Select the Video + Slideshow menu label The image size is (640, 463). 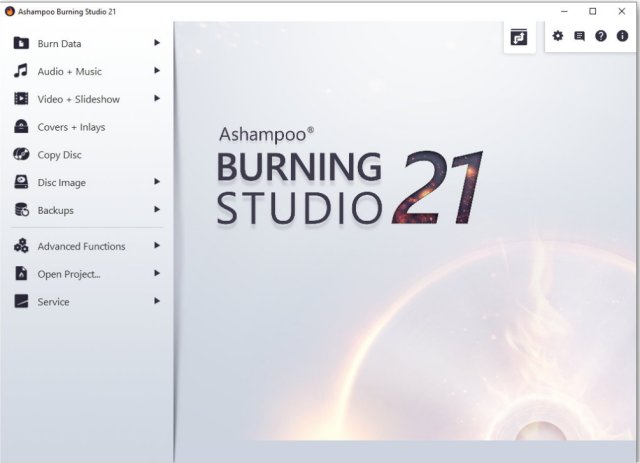pos(78,99)
